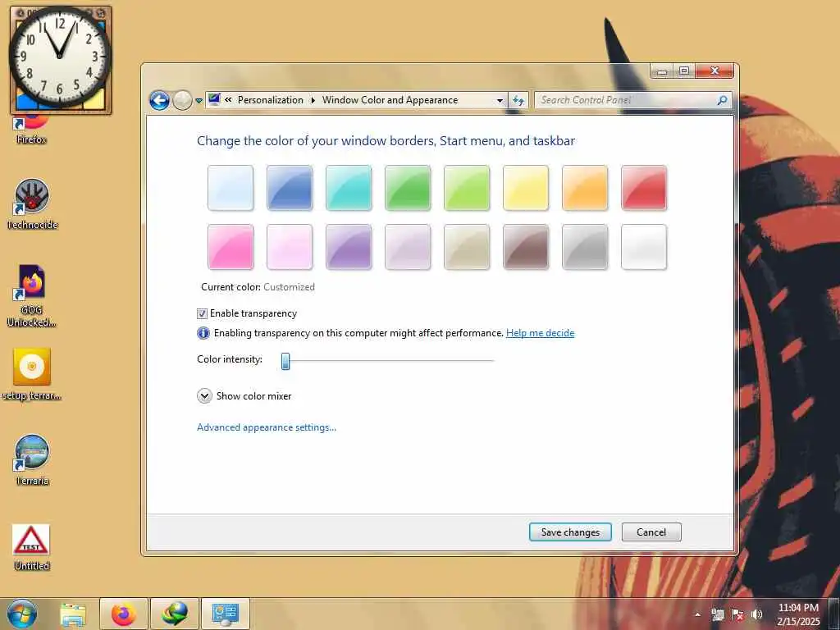Select the Sky light-blue color swatch
Screen dimensions: 840x630
tap(231, 188)
